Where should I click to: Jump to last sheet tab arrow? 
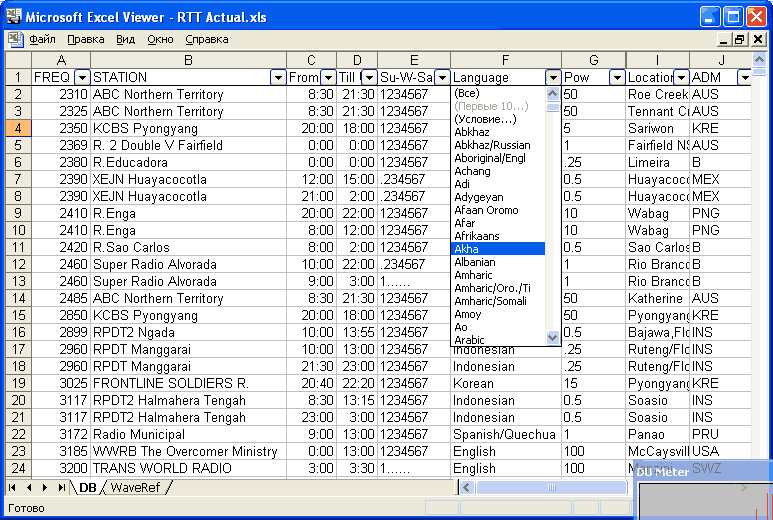pyautogui.click(x=61, y=487)
